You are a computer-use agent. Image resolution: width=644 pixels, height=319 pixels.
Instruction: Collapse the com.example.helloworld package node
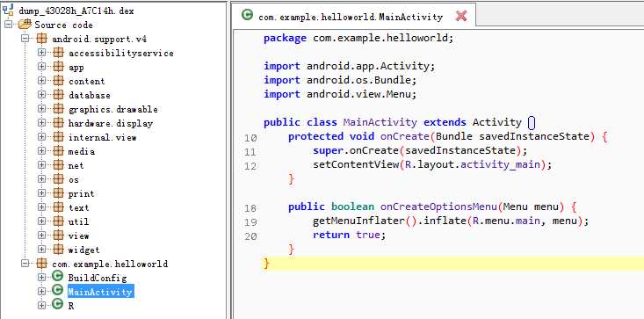[x=25, y=263]
